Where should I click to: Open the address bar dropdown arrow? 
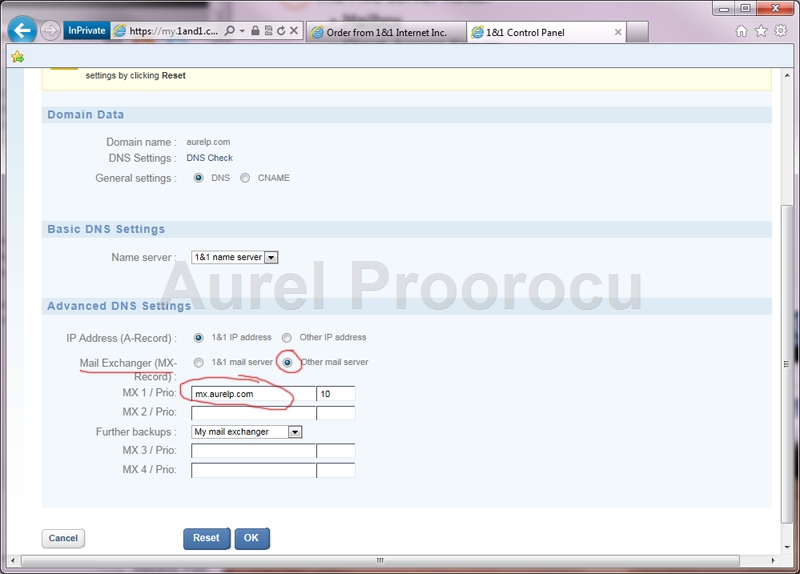[242, 31]
